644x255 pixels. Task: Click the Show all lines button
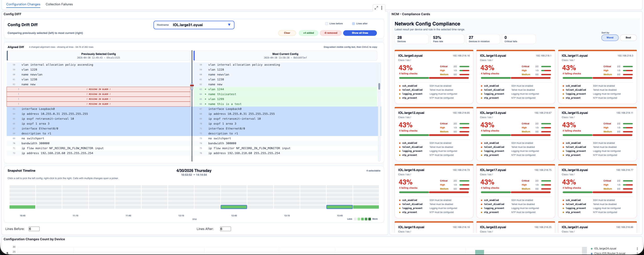360,33
